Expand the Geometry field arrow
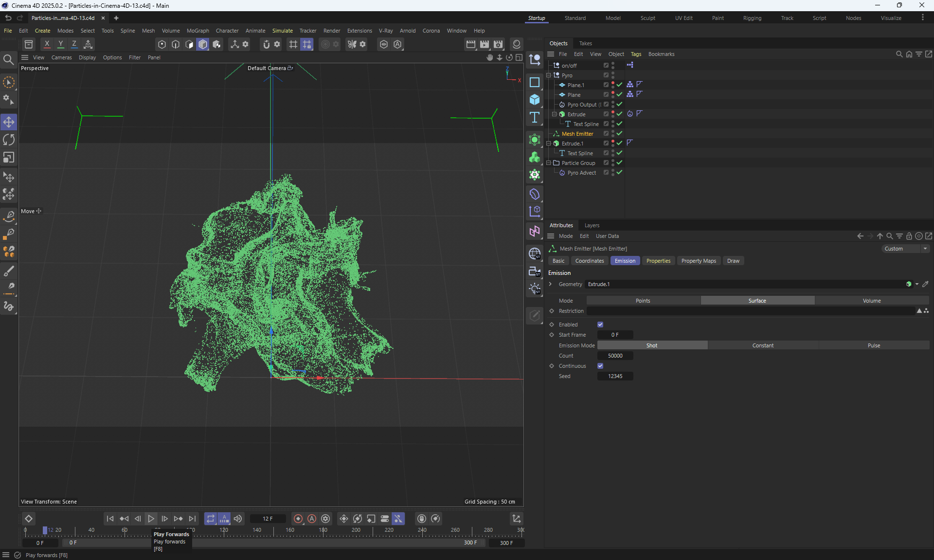 point(550,284)
